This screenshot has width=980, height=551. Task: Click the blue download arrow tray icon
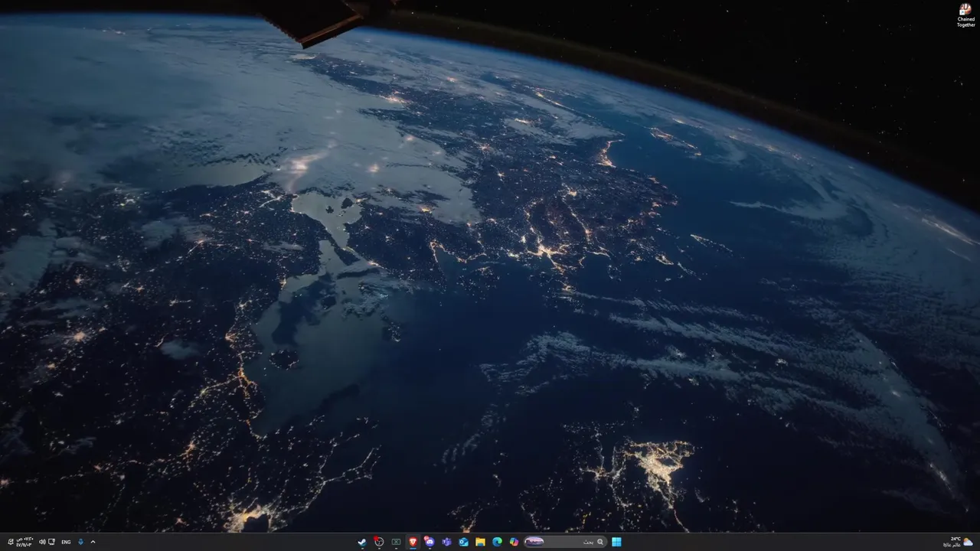80,542
